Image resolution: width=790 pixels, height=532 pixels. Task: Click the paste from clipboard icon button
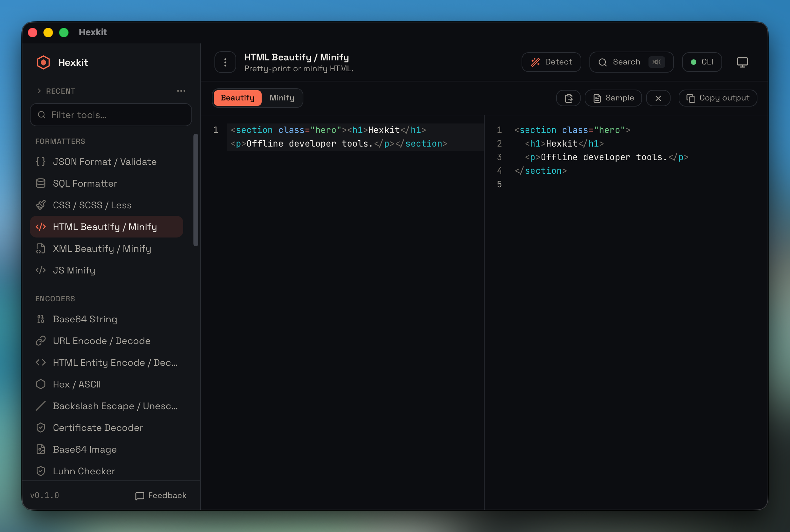pos(568,98)
